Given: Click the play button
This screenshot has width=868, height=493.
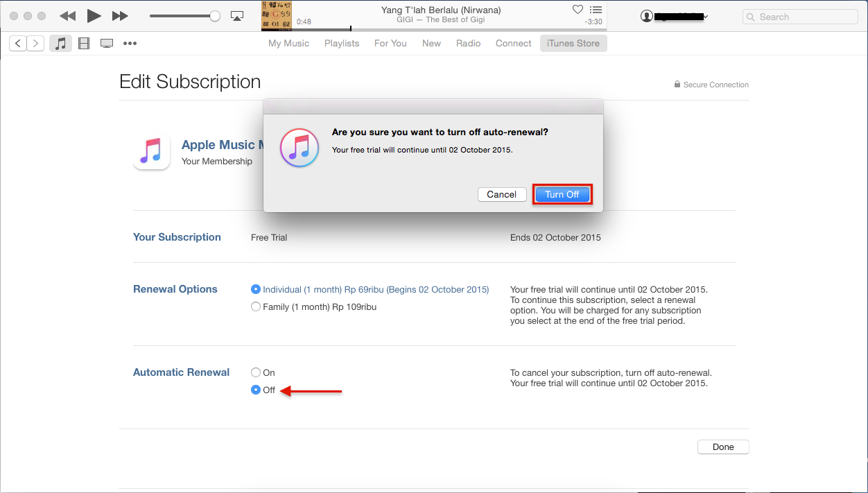Looking at the screenshot, I should pyautogui.click(x=94, y=16).
